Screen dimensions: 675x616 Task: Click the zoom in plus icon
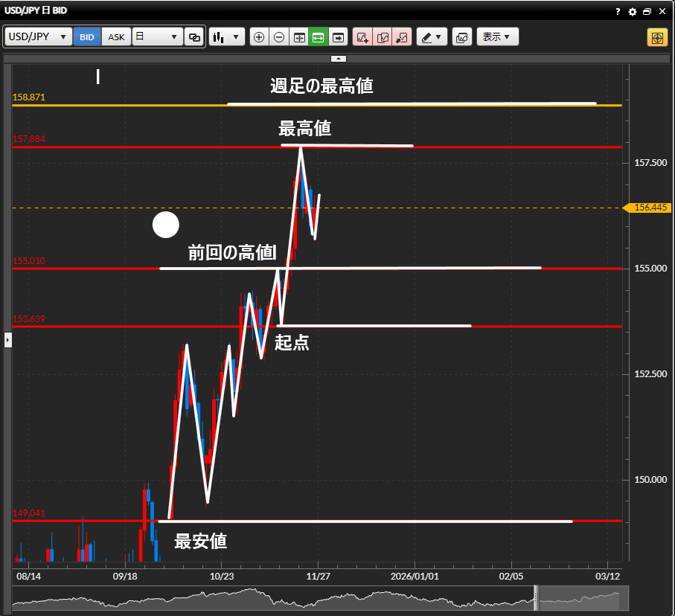pos(259,37)
